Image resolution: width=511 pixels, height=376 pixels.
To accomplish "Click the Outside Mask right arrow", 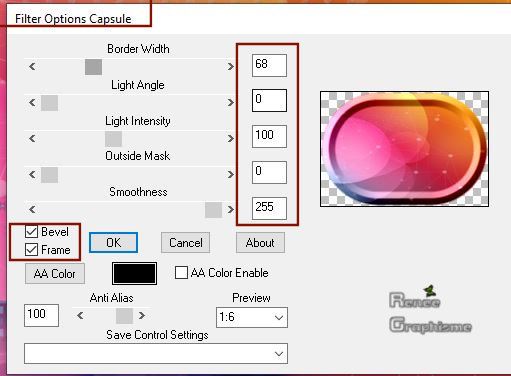I will click(x=231, y=174).
